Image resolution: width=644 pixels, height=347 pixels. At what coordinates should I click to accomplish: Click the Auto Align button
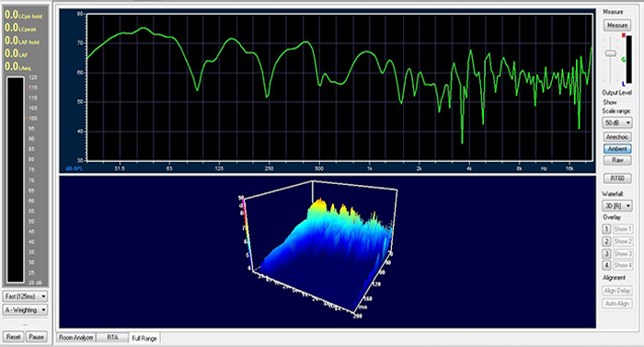tap(617, 304)
